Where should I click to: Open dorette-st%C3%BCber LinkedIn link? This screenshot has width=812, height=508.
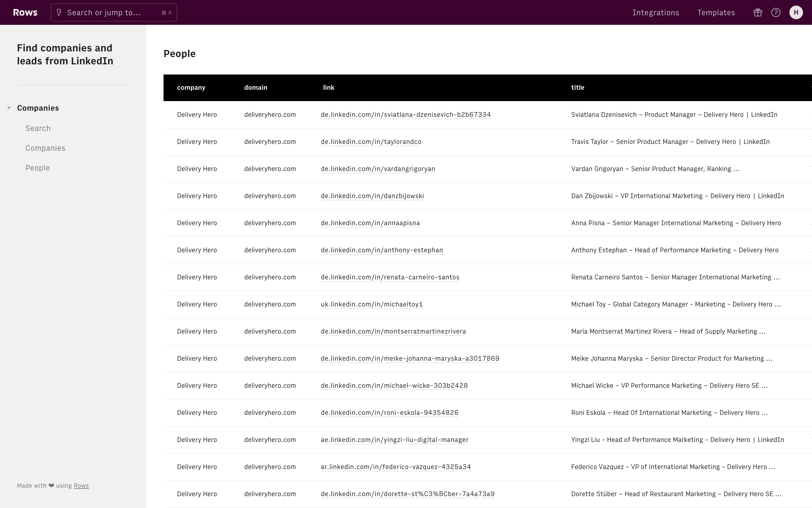click(407, 494)
